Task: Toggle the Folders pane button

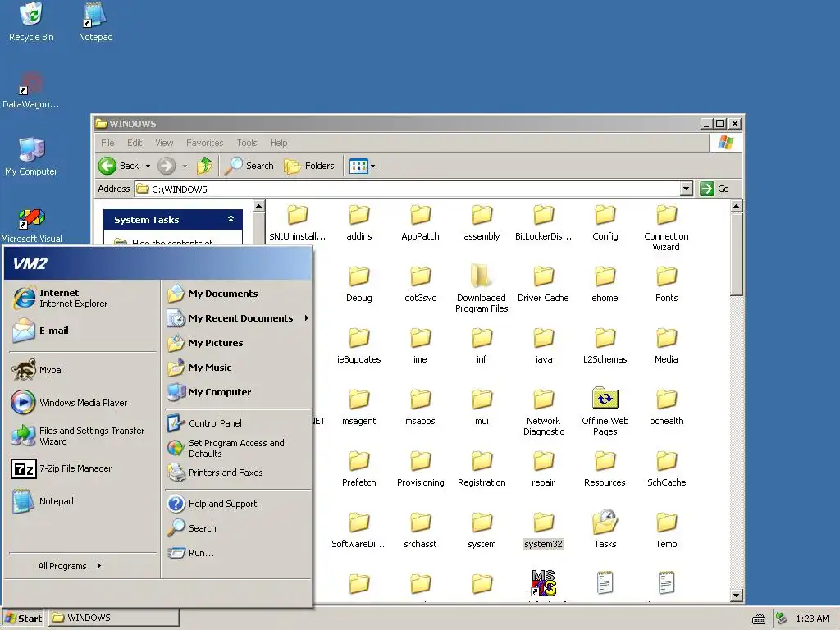Action: point(309,166)
